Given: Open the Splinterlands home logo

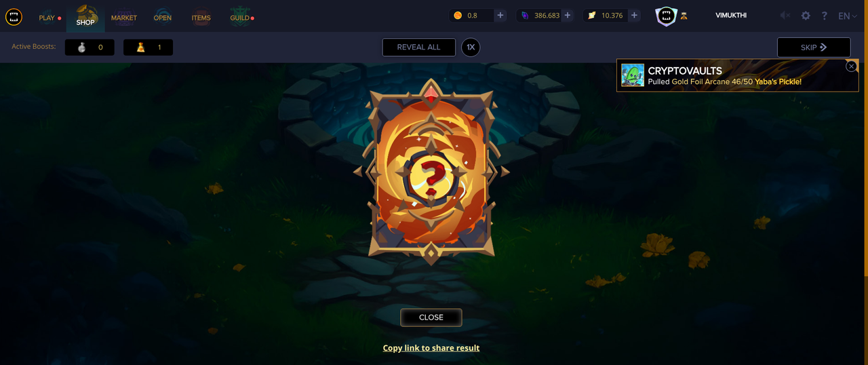Looking at the screenshot, I should pos(14,16).
